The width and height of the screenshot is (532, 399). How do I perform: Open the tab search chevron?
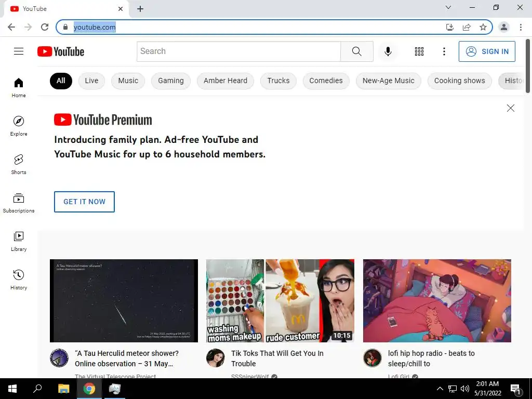[x=448, y=7]
